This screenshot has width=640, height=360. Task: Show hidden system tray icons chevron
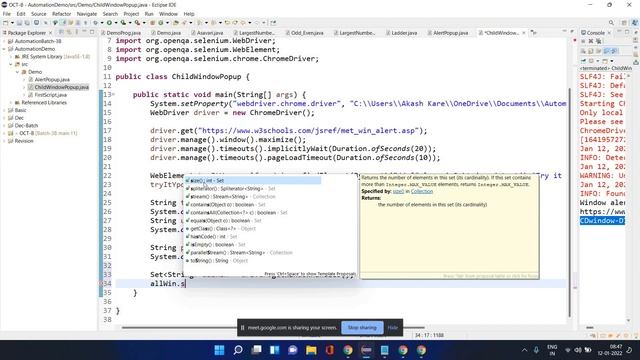coord(524,350)
